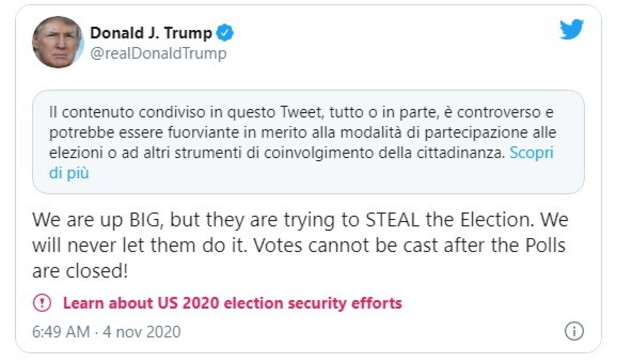
Task: Visit the @realDonaldTrump handle link
Action: (158, 53)
